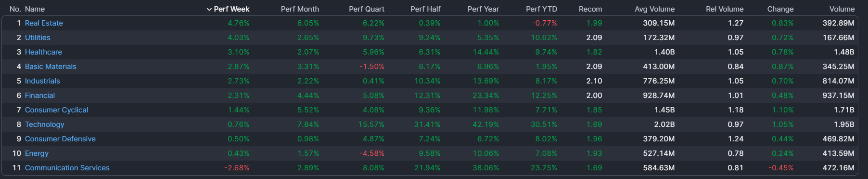Viewport: 868px width, 179px height.
Task: Sort by the Perf YTD column
Action: coord(541,9)
